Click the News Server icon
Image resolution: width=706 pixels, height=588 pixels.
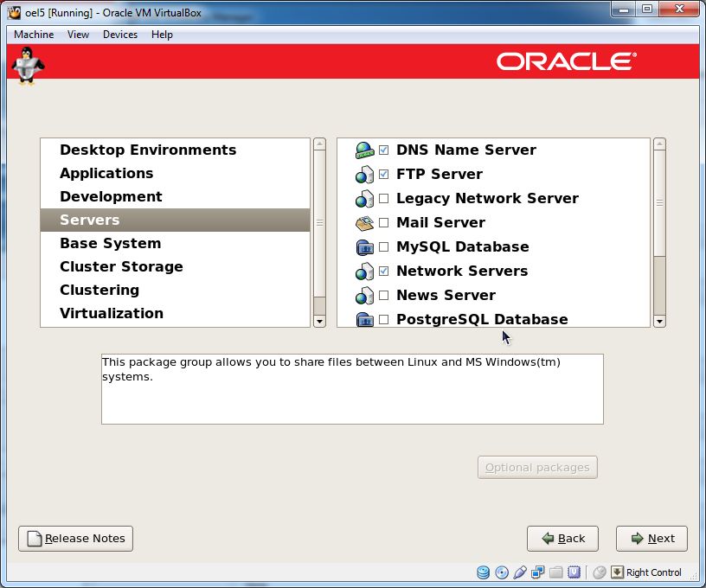click(365, 296)
